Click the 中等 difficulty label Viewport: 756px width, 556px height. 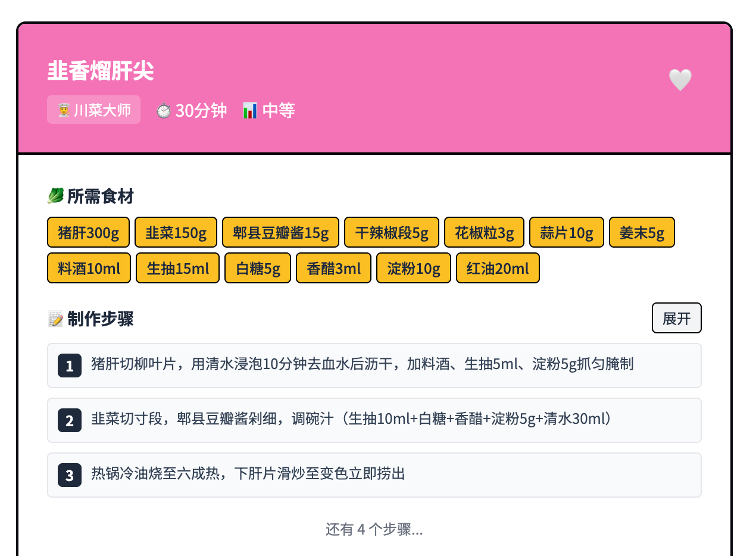coord(279,111)
